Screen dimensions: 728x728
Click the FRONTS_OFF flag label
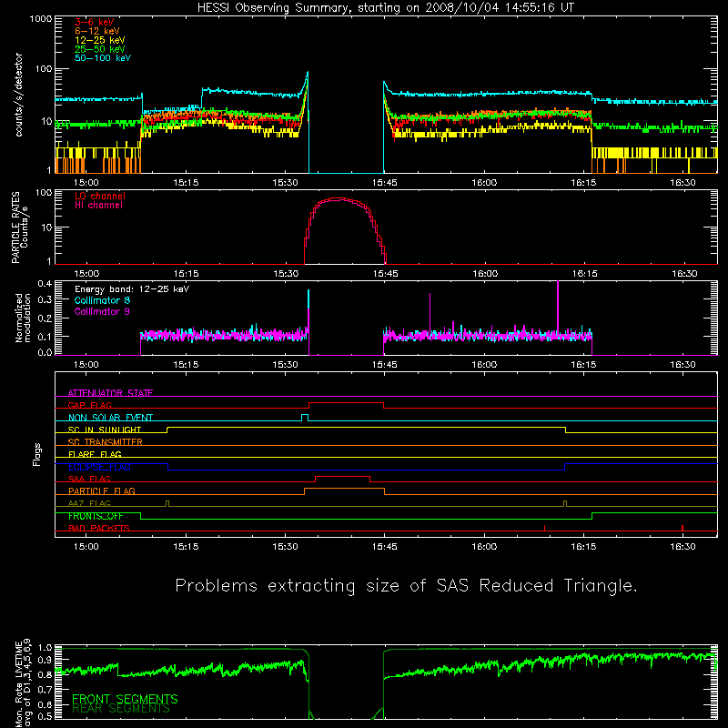pos(96,516)
